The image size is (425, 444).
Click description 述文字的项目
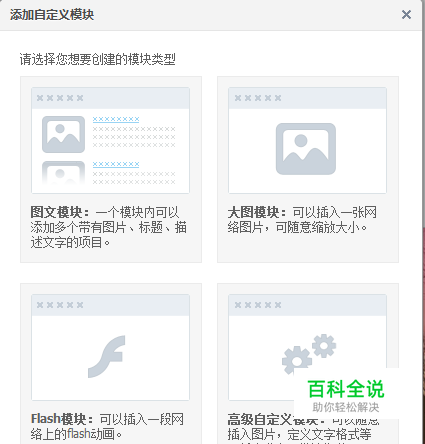pyautogui.click(x=70, y=242)
